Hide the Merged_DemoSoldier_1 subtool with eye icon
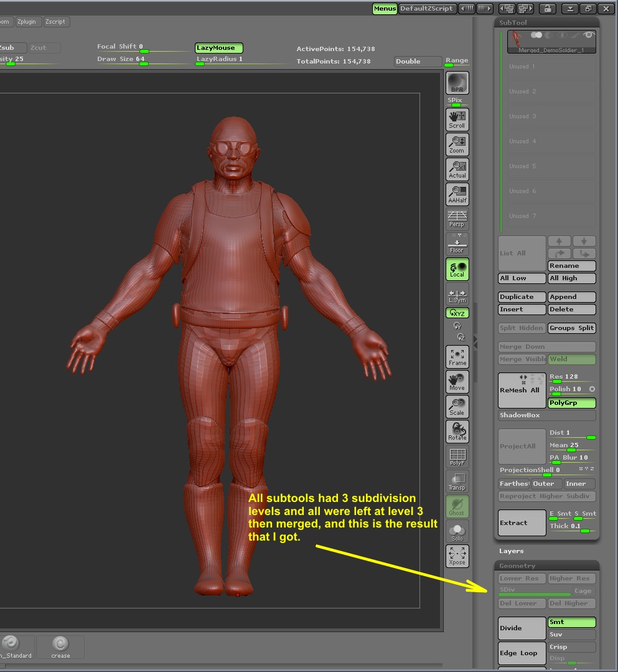This screenshot has width=618, height=672. point(589,35)
